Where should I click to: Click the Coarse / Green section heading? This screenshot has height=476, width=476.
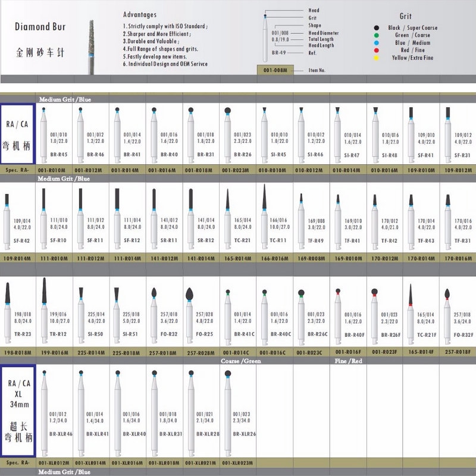coord(240,361)
